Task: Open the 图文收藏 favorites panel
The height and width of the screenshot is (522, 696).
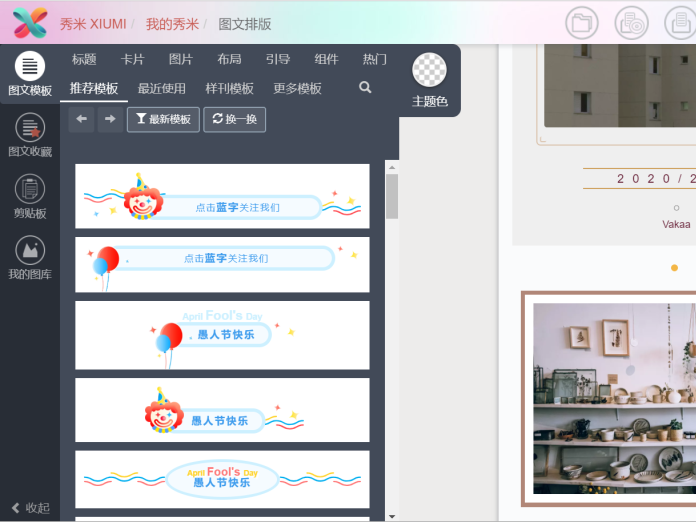Action: pos(30,136)
